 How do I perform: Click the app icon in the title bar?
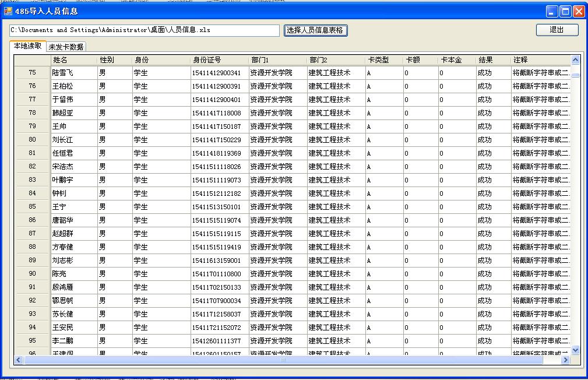[8, 11]
